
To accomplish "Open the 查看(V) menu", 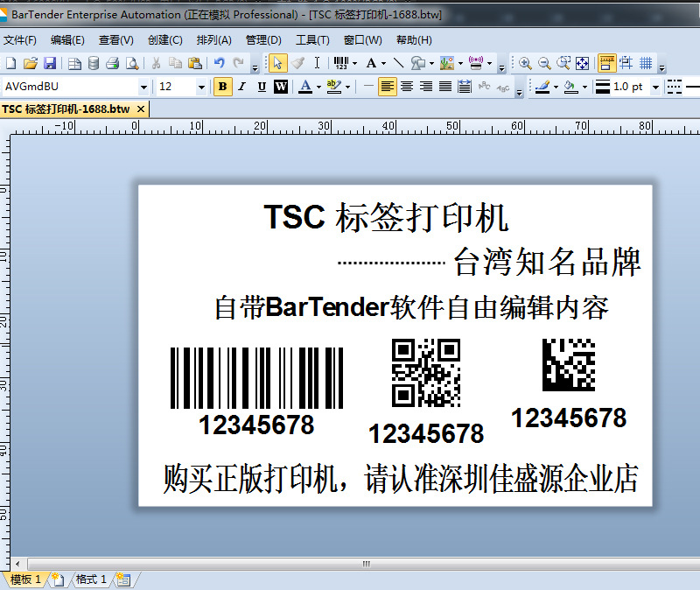I will click(116, 40).
